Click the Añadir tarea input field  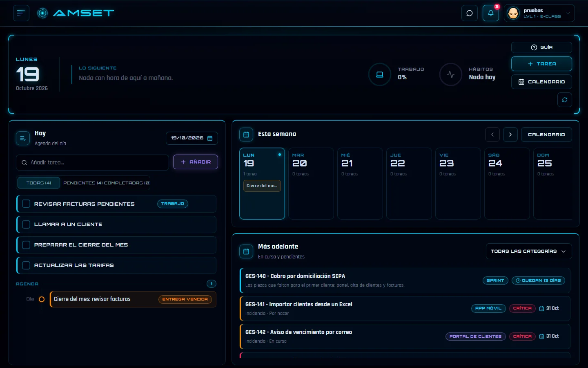[92, 162]
